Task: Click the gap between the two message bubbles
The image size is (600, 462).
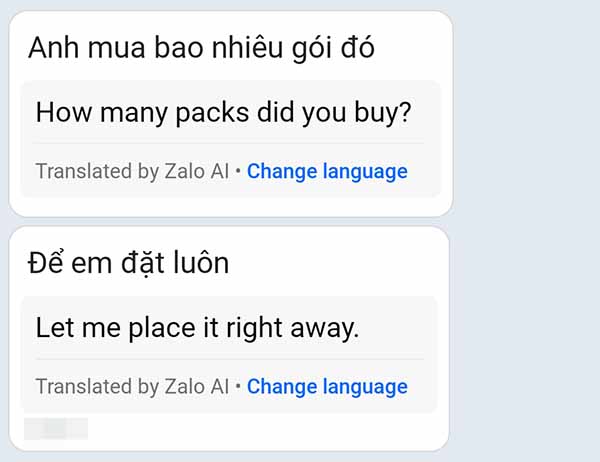Action: coord(230,221)
